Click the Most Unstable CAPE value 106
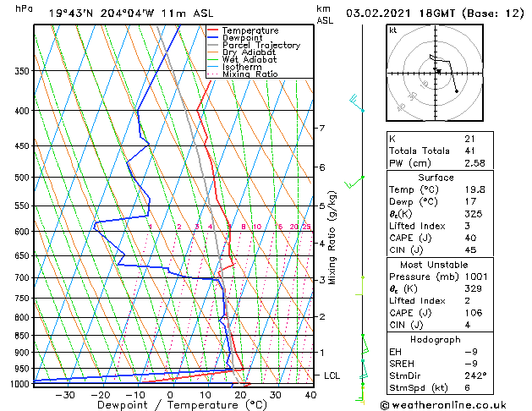Image resolution: width=532 pixels, height=411 pixels. tap(474, 313)
